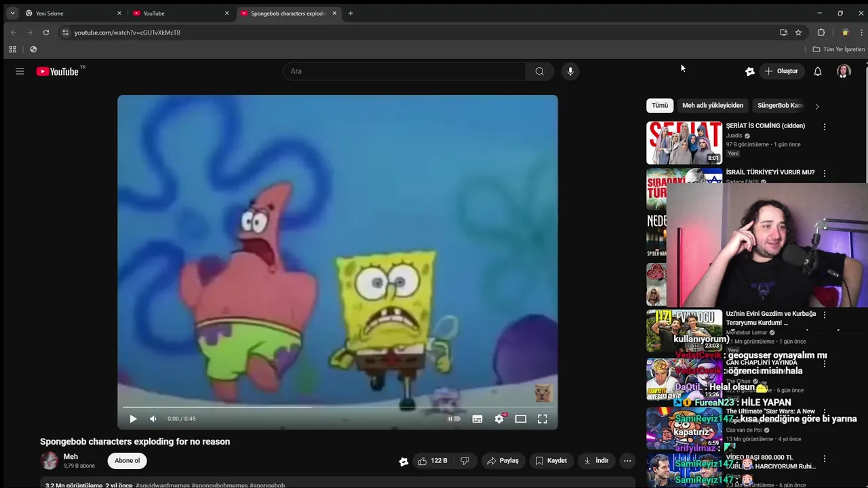Open the Meh channel avatar
868x488 pixels.
[x=50, y=461]
